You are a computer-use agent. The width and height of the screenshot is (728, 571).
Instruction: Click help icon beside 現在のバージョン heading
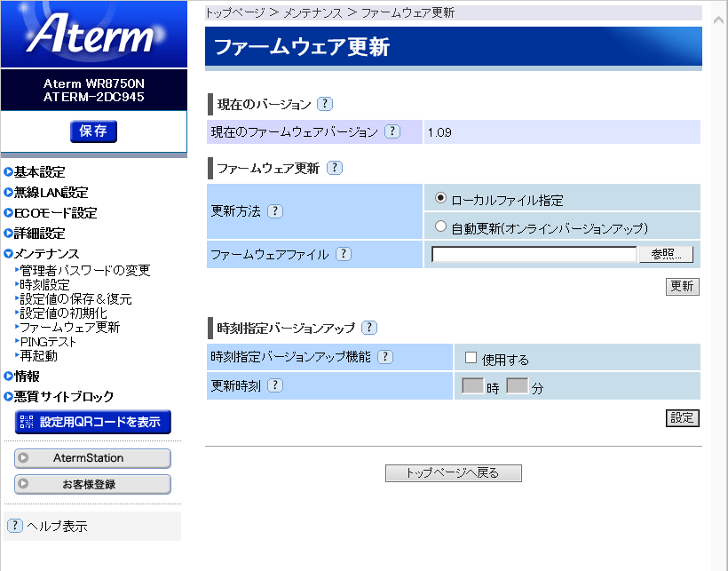point(325,104)
